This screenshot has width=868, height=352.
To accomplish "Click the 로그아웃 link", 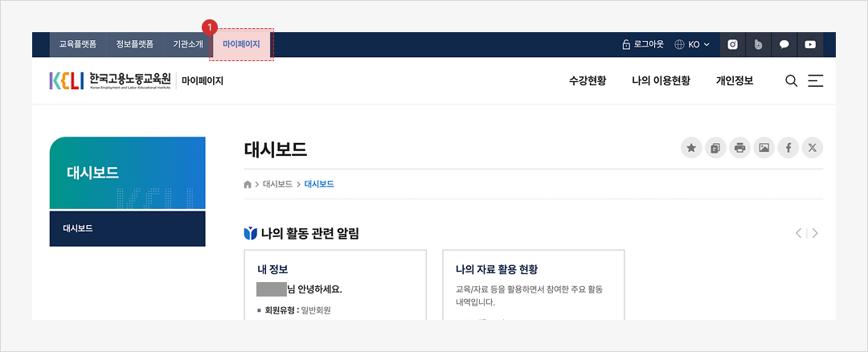I will click(x=643, y=45).
